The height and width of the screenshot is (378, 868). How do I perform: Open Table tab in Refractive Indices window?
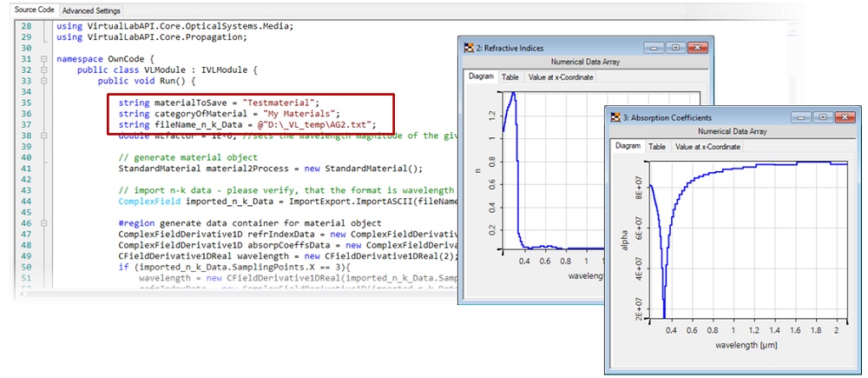coord(510,77)
